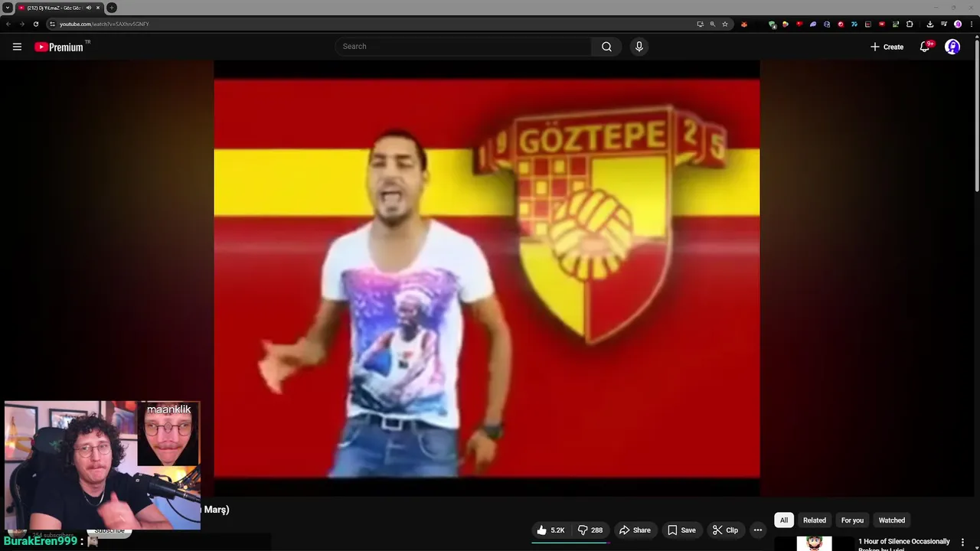Open the Extensions puzzle-piece menu
This screenshot has height=551, width=980.
910,24
